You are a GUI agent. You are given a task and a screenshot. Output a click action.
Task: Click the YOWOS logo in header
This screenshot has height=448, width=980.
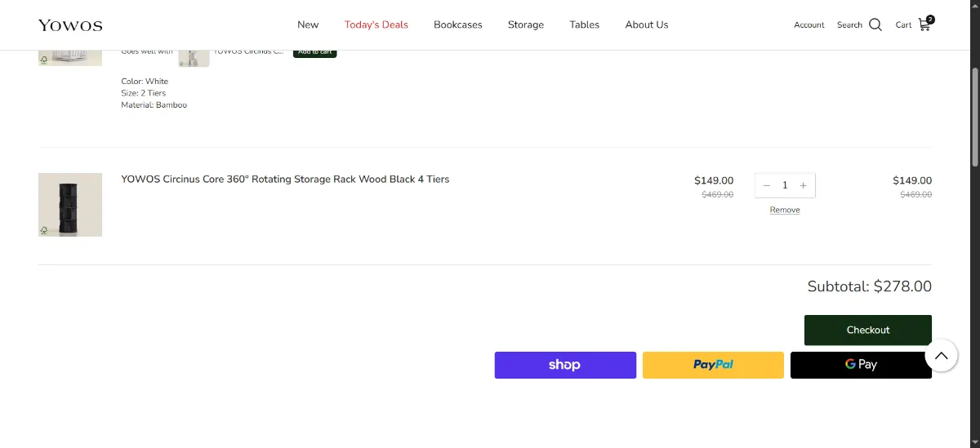pos(70,25)
